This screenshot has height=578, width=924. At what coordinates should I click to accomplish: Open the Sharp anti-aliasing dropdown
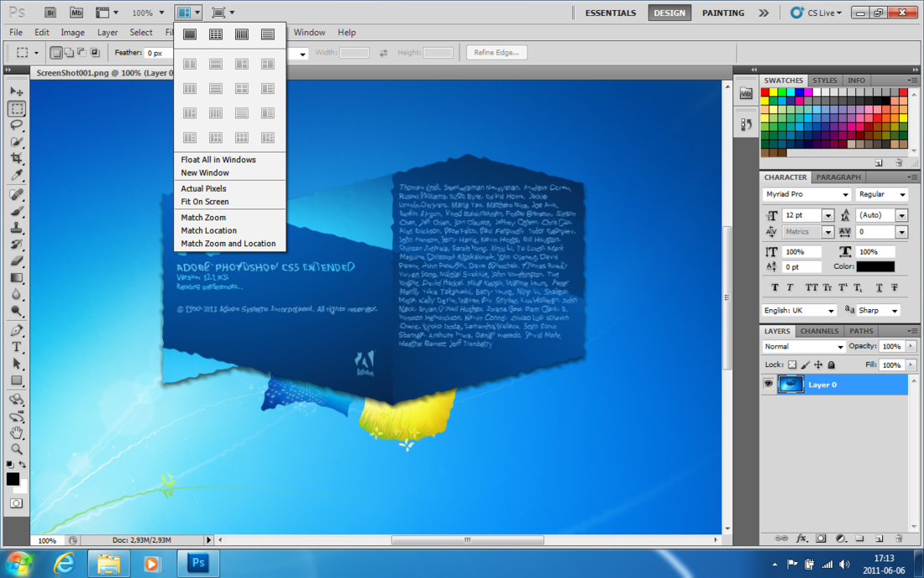(x=895, y=311)
